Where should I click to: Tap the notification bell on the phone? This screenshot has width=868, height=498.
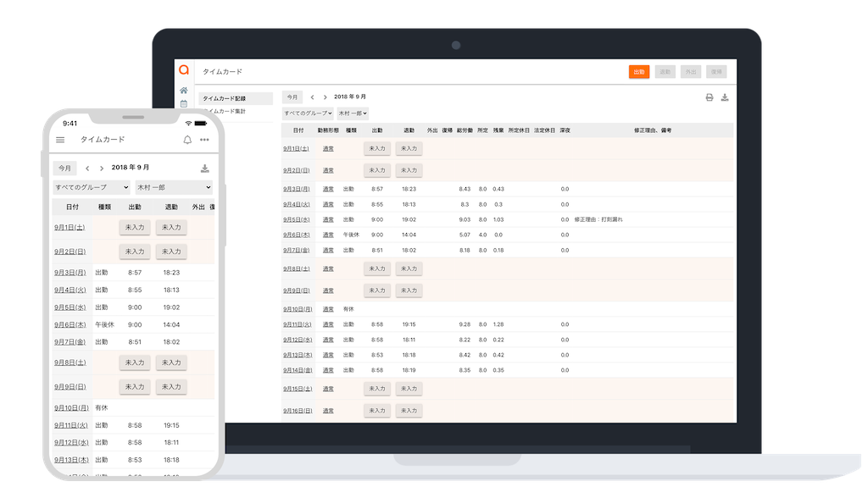187,140
